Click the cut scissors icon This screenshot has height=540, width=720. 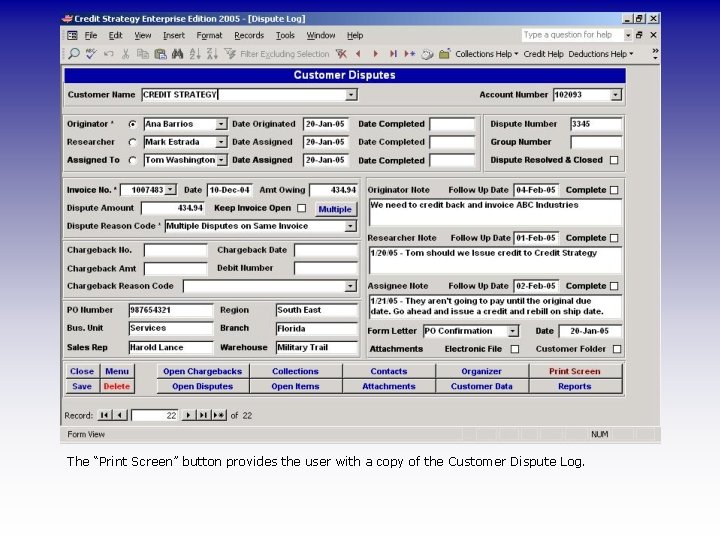pyautogui.click(x=125, y=54)
